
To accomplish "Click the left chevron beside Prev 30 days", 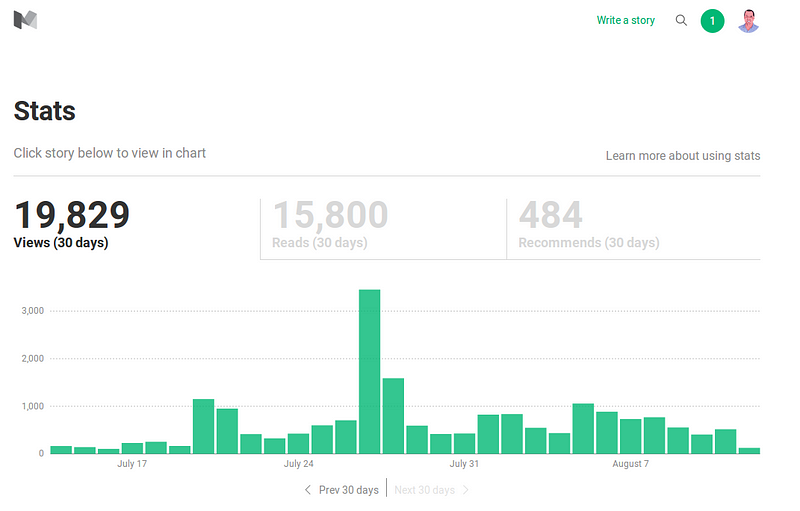I will tap(307, 490).
